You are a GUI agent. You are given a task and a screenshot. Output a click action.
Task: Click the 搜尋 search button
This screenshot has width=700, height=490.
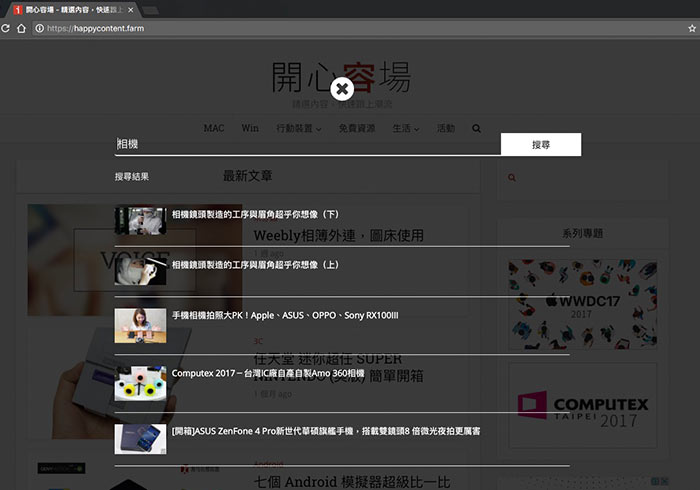541,145
